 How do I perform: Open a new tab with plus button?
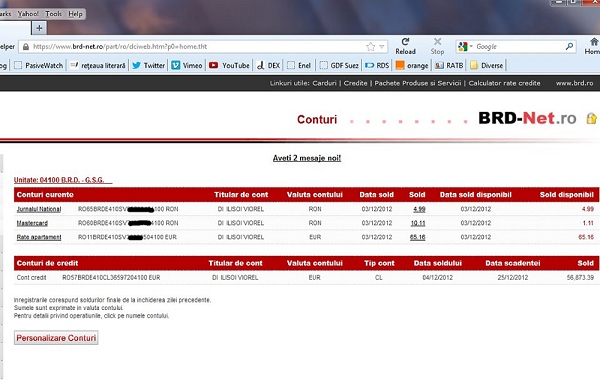tap(39, 28)
